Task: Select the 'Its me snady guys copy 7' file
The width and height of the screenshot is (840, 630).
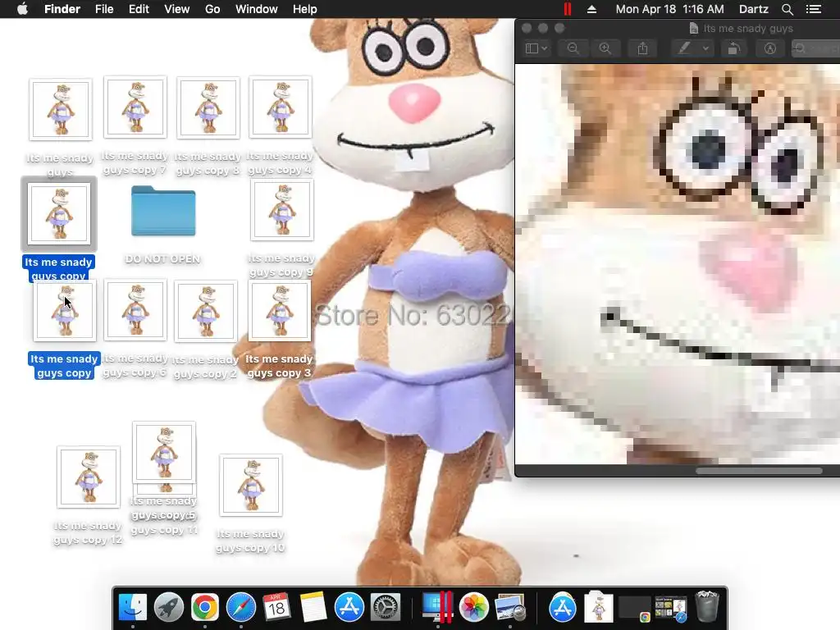Action: tap(135, 107)
